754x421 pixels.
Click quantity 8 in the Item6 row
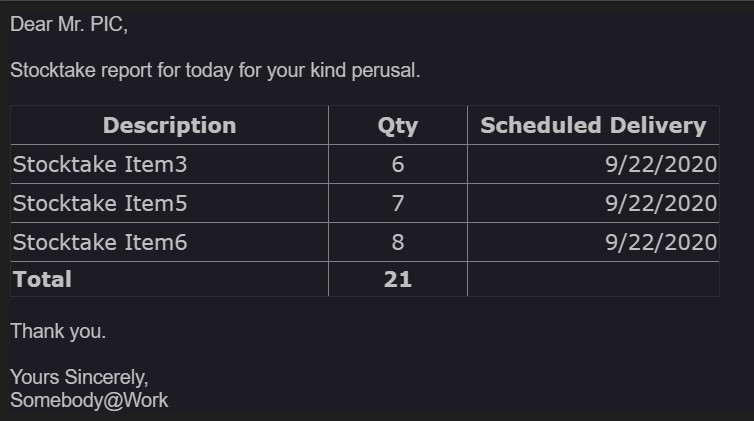398,242
